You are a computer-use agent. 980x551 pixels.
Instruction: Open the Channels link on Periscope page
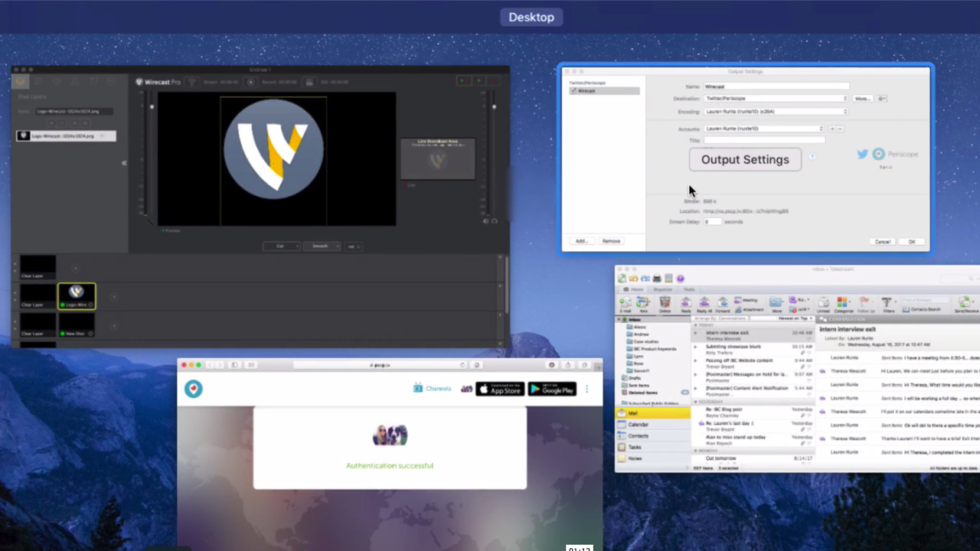point(432,389)
